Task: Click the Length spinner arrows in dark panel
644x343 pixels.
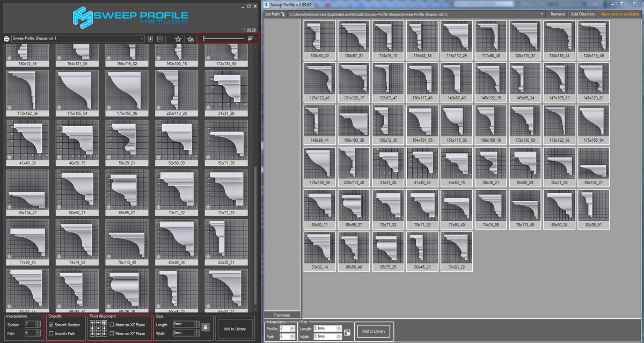Action: pos(196,324)
